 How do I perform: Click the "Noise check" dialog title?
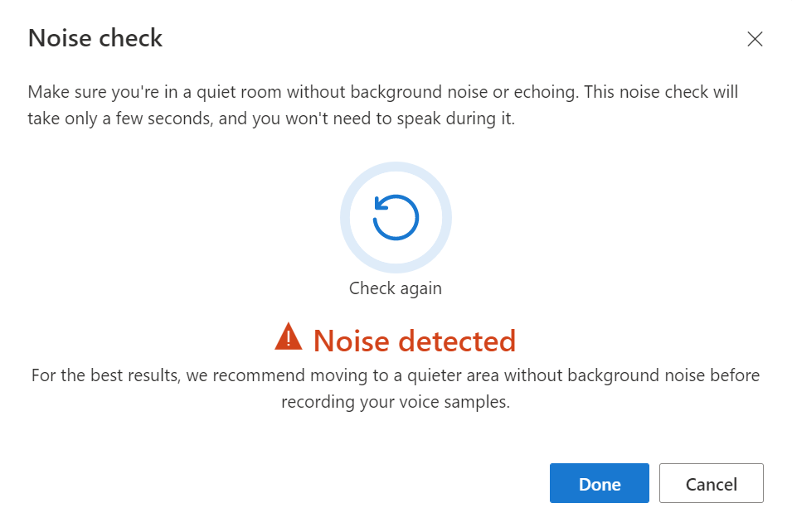click(95, 38)
